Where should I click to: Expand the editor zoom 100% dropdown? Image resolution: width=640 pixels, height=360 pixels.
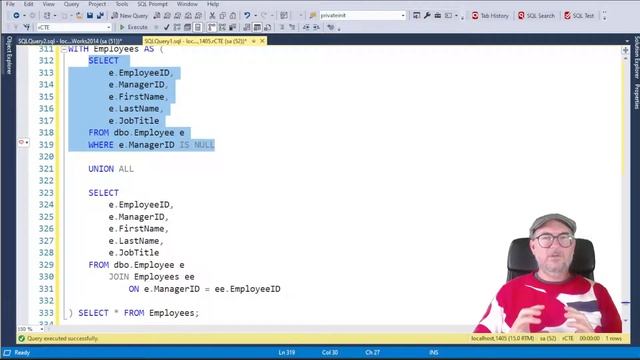coord(41,329)
